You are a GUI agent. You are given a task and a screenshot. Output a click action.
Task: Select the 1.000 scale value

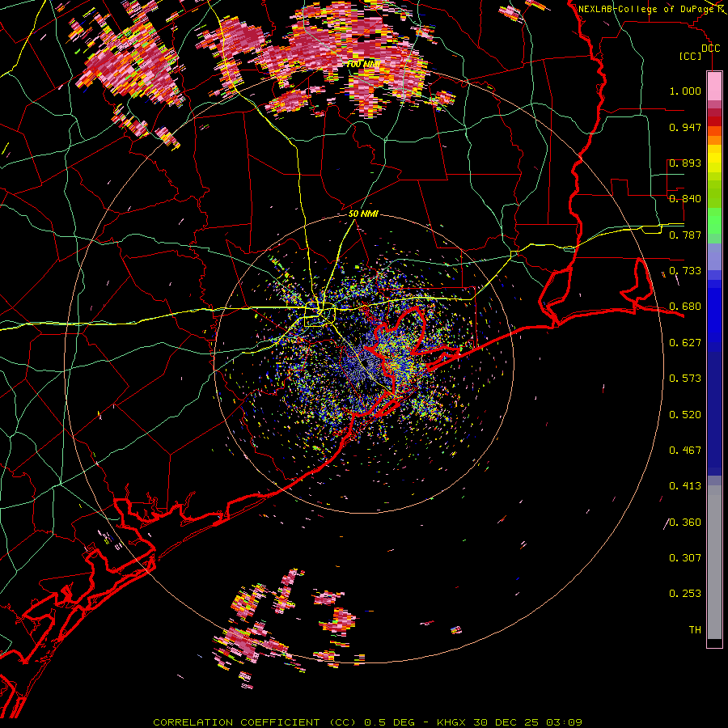pyautogui.click(x=685, y=91)
